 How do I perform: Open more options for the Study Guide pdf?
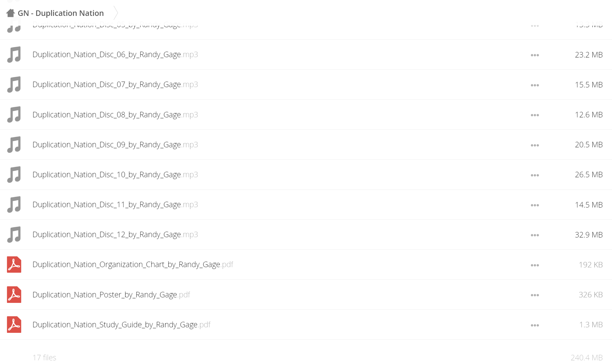point(535,325)
